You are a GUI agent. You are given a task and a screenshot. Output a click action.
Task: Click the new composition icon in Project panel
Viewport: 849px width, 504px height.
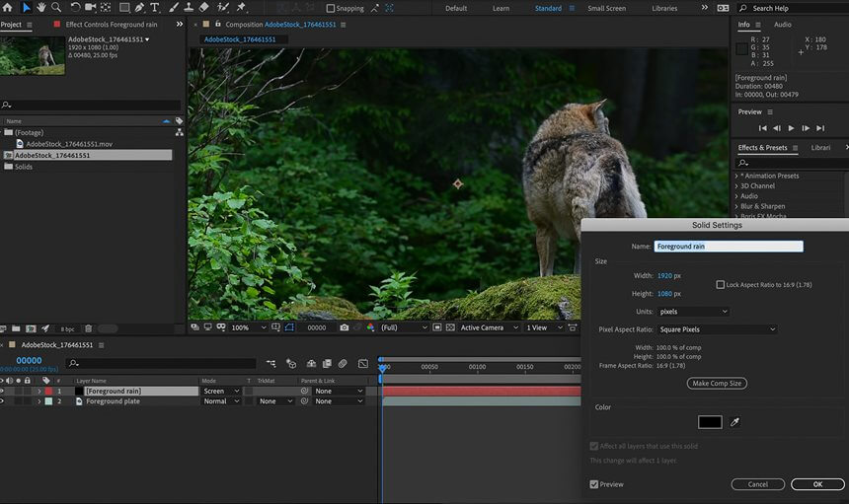[31, 328]
